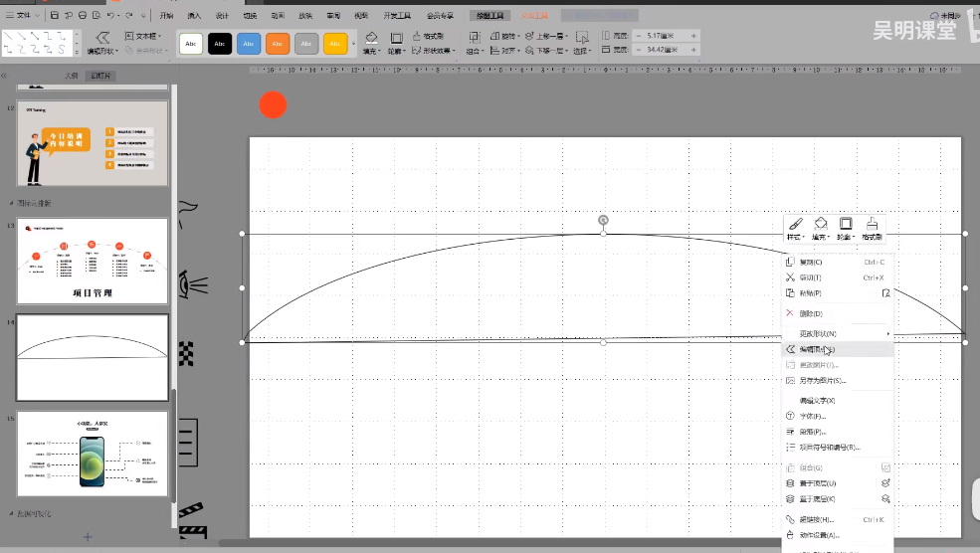Choose Cut (剪切) in context menu
This screenshot has height=553, width=980.
tap(838, 277)
